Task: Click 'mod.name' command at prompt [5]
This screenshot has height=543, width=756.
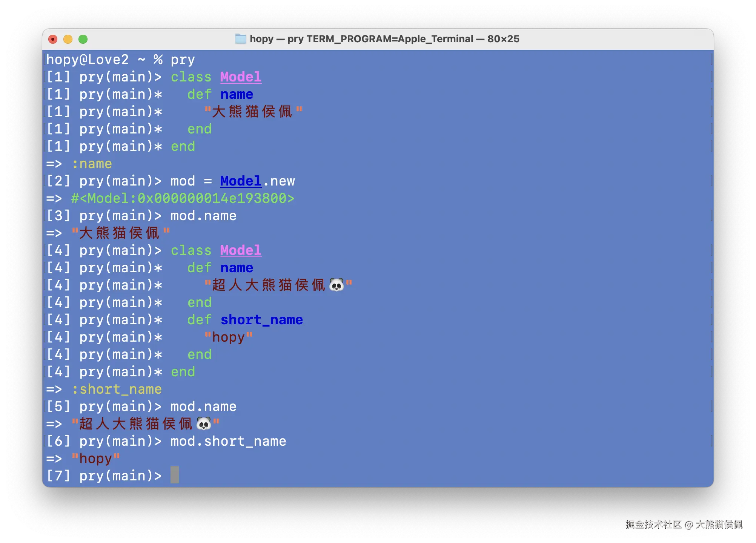Action: 203,406
